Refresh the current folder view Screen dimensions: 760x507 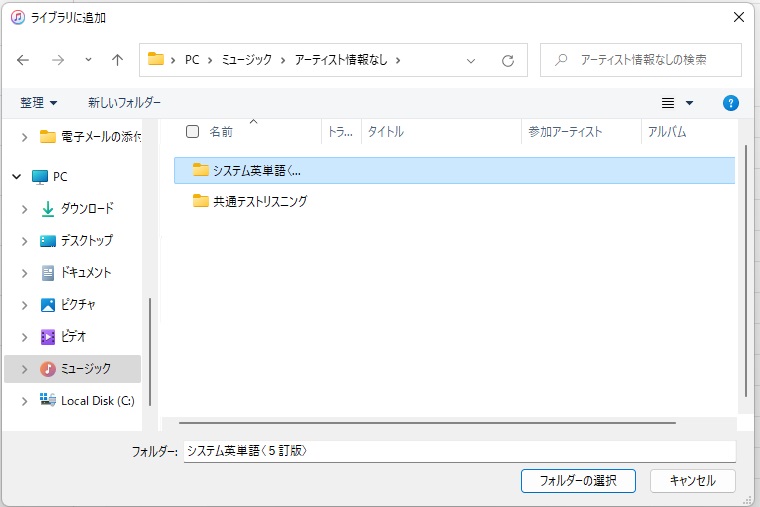point(507,61)
